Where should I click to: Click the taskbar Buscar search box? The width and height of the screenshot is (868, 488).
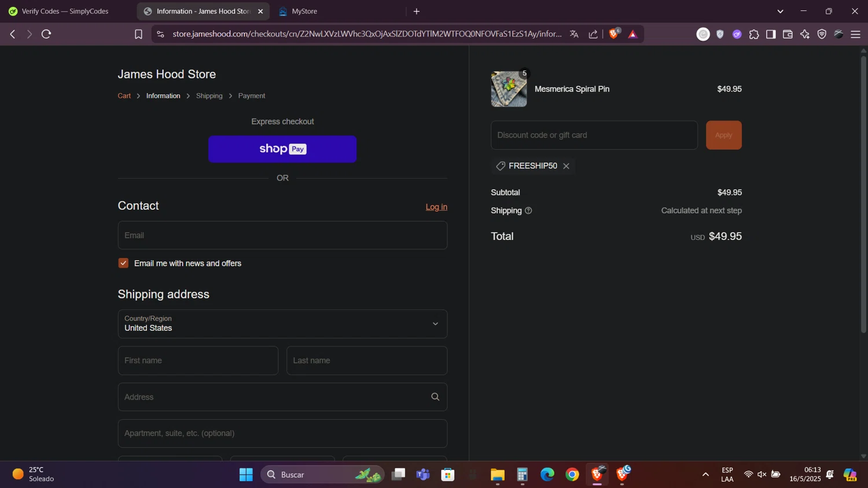click(x=322, y=475)
